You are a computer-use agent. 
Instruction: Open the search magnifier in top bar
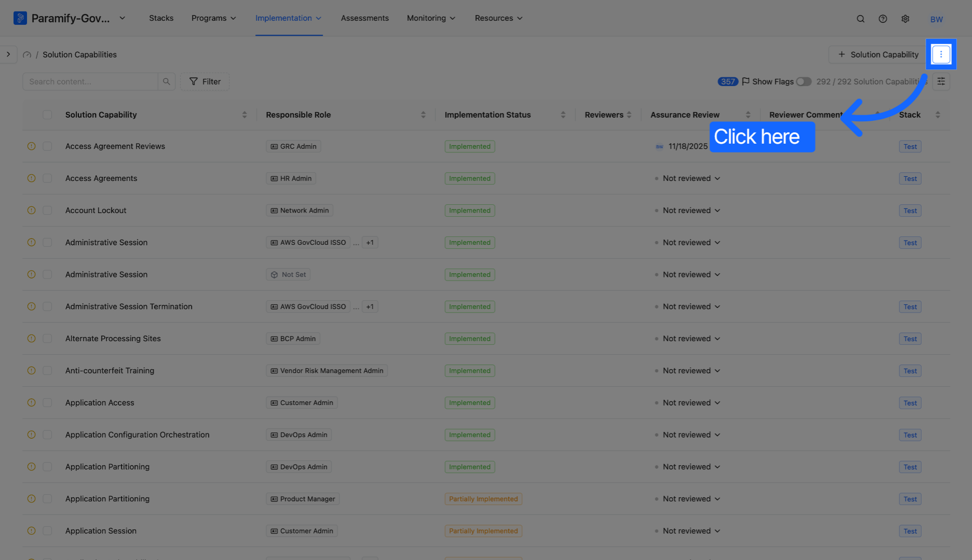point(860,19)
